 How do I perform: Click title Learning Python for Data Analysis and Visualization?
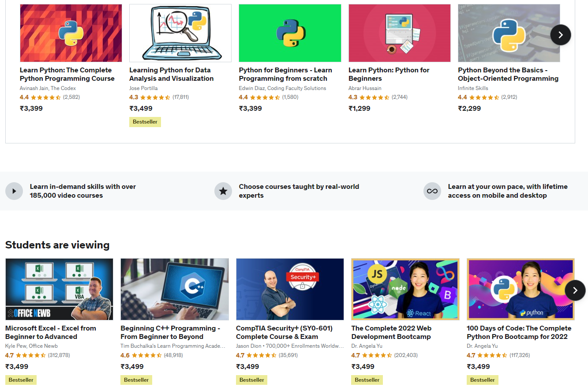(172, 74)
